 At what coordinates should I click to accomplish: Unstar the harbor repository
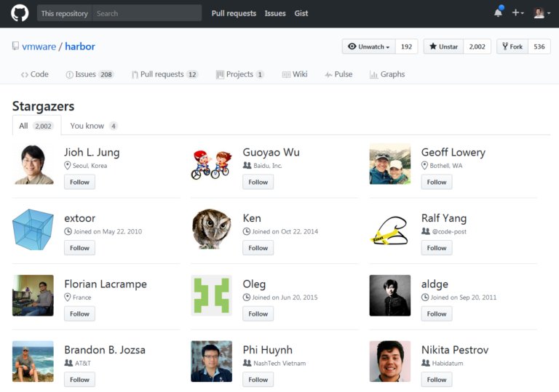tap(443, 47)
